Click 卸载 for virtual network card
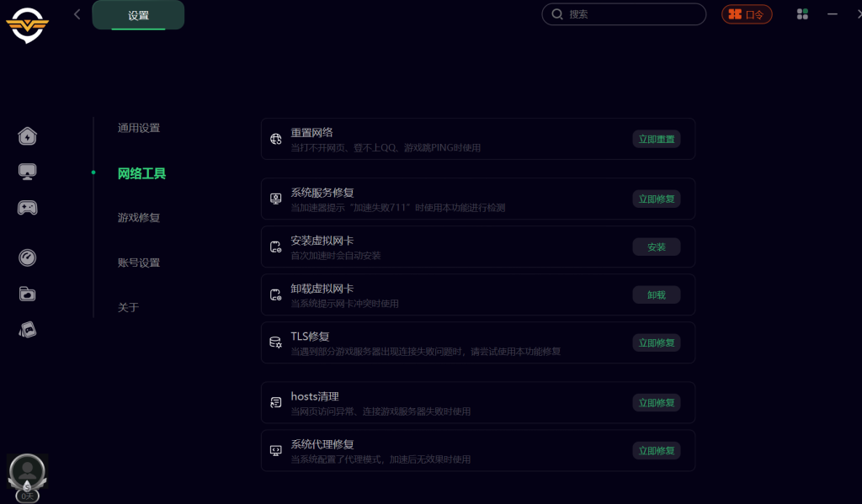The image size is (862, 504). tap(657, 295)
